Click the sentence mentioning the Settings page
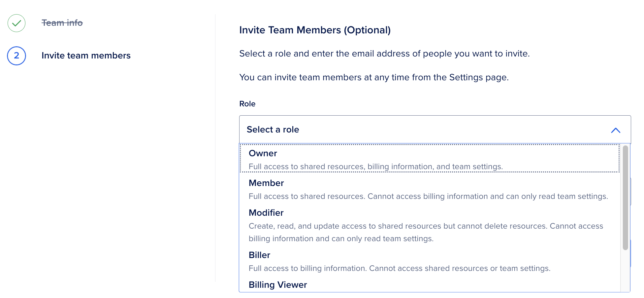Image resolution: width=644 pixels, height=298 pixels. tap(374, 77)
